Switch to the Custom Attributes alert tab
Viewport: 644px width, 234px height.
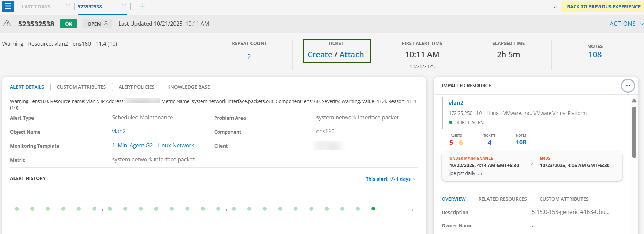click(x=81, y=87)
